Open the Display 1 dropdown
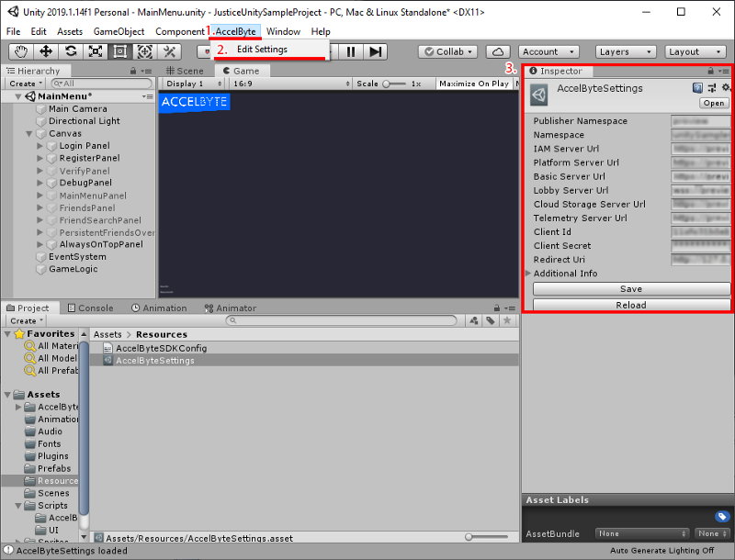Image resolution: width=735 pixels, height=560 pixels. coord(194,84)
